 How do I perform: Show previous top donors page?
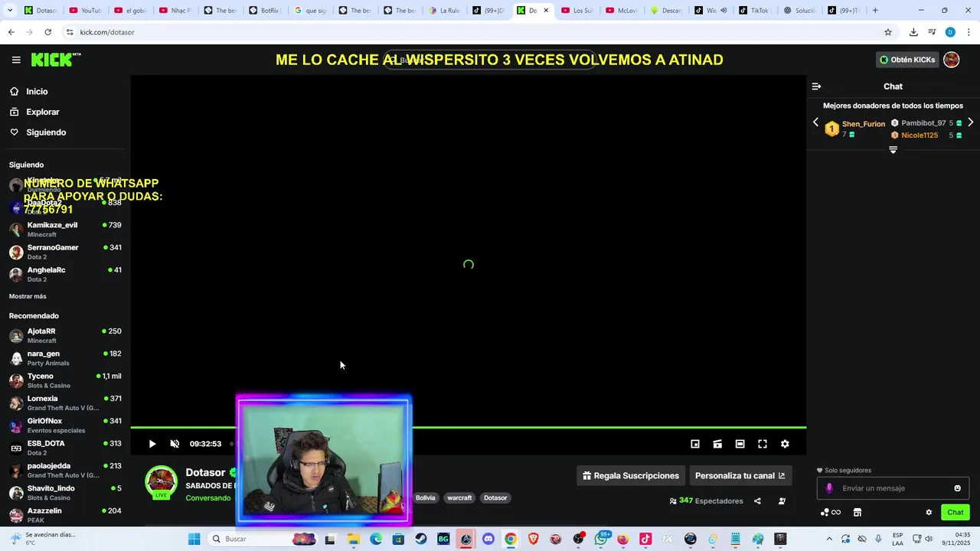(815, 122)
